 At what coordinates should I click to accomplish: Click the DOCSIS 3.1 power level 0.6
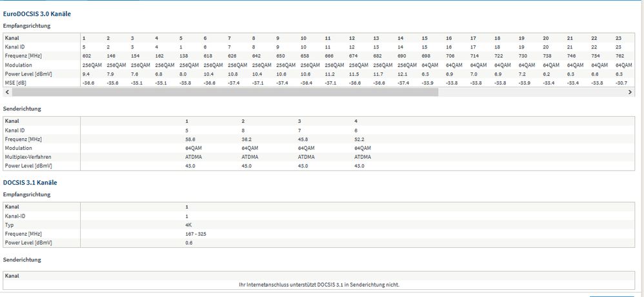tap(189, 243)
